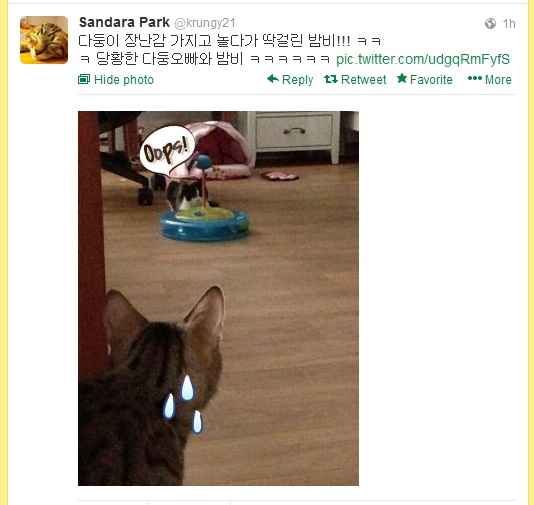The height and width of the screenshot is (505, 534).
Task: Click the Retweet arrows icon
Action: [331, 79]
